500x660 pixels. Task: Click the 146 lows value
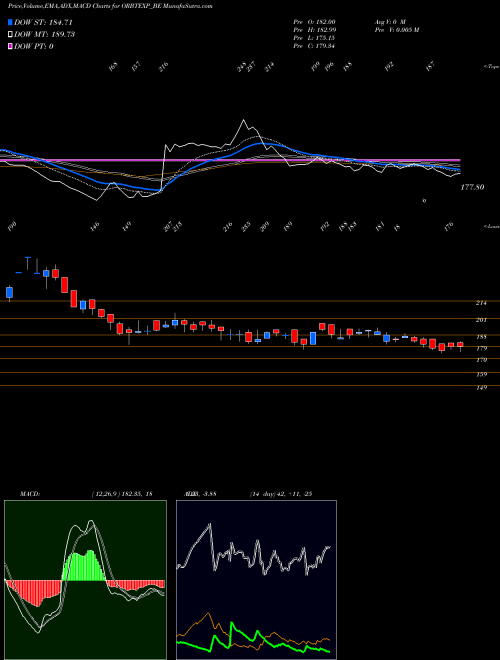pos(96,227)
